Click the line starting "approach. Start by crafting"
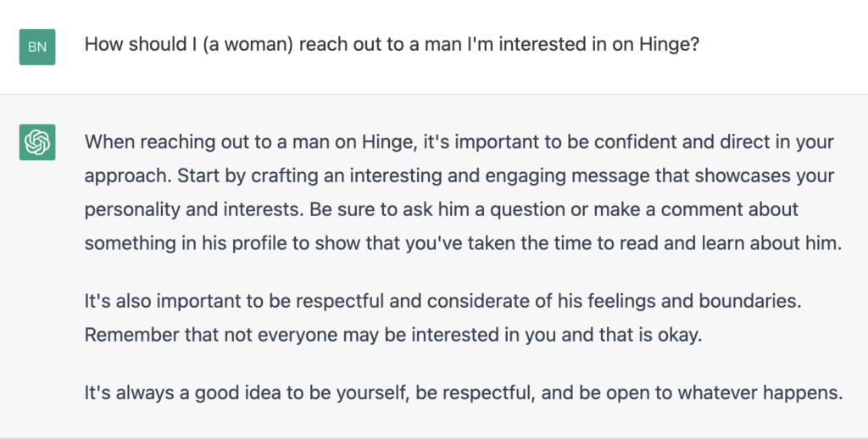The height and width of the screenshot is (439, 868). 459,176
